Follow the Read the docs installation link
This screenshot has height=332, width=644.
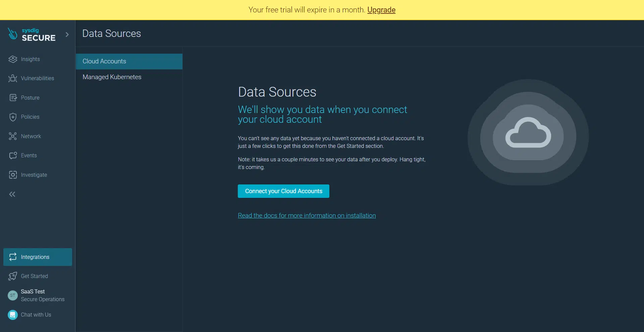point(307,216)
